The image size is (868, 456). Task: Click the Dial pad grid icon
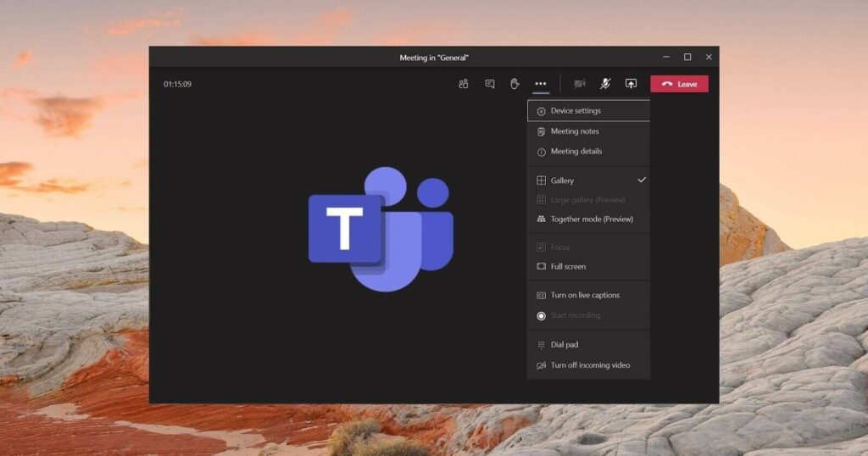pos(542,345)
